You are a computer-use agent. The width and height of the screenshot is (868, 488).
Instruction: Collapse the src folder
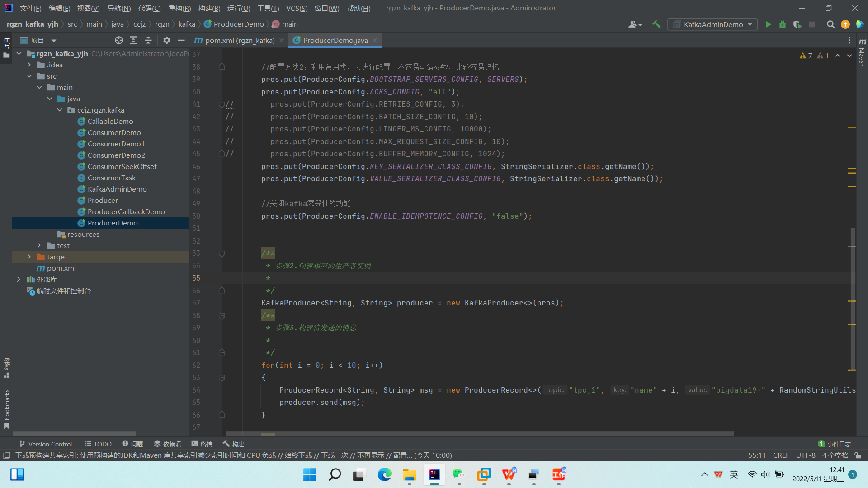click(29, 76)
